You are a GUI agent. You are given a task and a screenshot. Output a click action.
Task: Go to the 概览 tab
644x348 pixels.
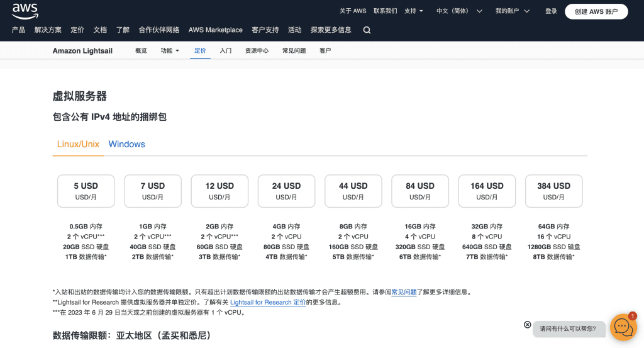coord(141,50)
